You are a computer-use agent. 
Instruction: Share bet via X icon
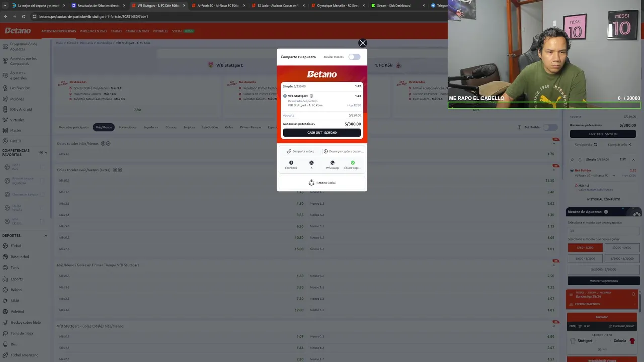[x=311, y=163]
